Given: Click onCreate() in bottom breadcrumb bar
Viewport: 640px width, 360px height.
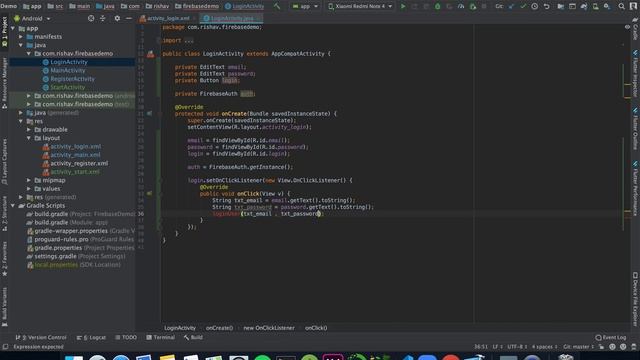Looking at the screenshot, I should pos(219,328).
